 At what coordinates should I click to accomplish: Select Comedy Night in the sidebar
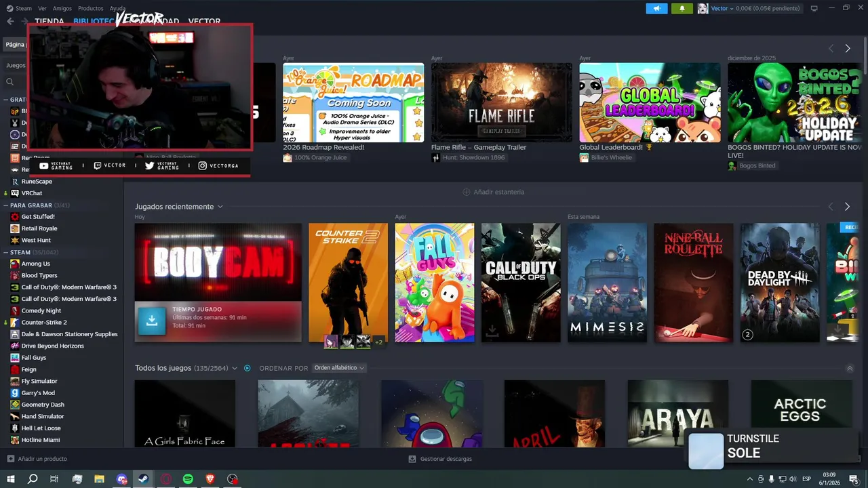pyautogui.click(x=41, y=310)
